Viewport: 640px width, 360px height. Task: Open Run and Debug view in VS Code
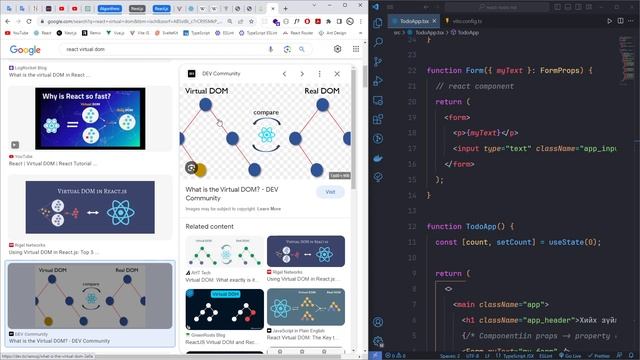[378, 81]
